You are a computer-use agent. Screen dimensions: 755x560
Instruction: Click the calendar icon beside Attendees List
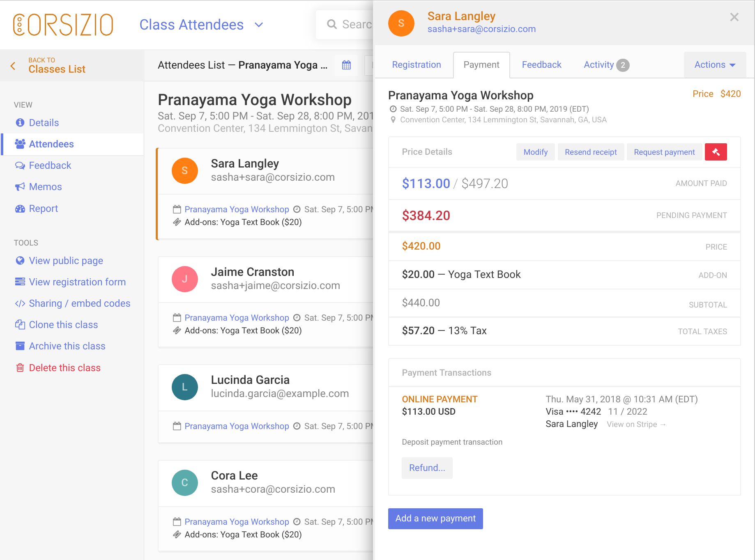[x=346, y=65]
